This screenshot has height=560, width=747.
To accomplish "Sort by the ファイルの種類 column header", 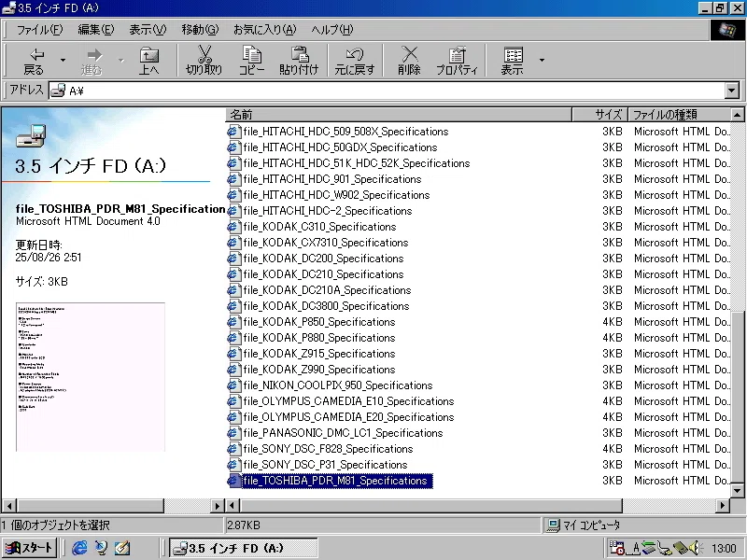I will 679,115.
